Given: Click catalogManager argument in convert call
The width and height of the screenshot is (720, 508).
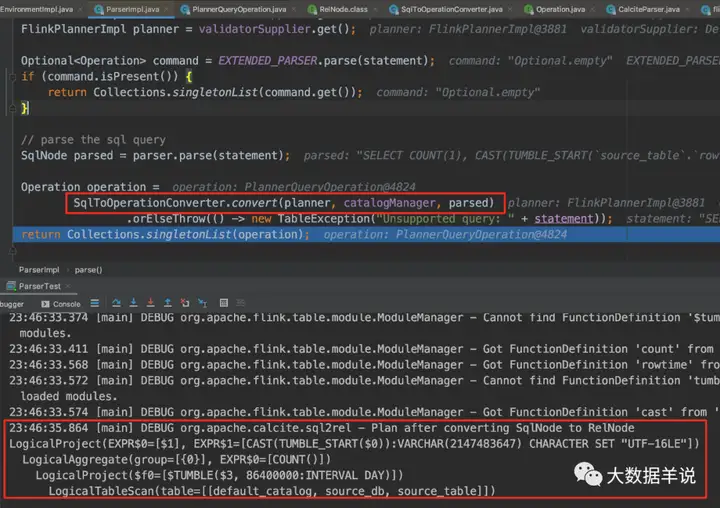Looking at the screenshot, I should tap(389, 203).
